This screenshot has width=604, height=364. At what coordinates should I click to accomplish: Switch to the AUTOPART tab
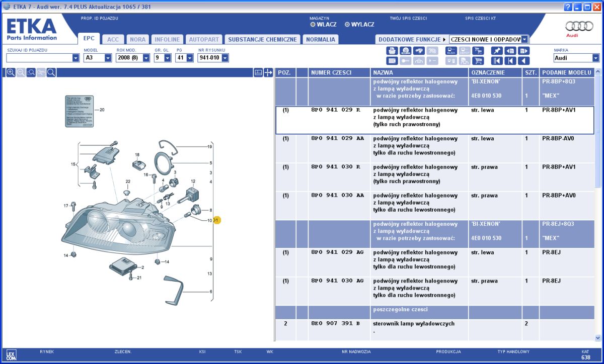click(204, 39)
